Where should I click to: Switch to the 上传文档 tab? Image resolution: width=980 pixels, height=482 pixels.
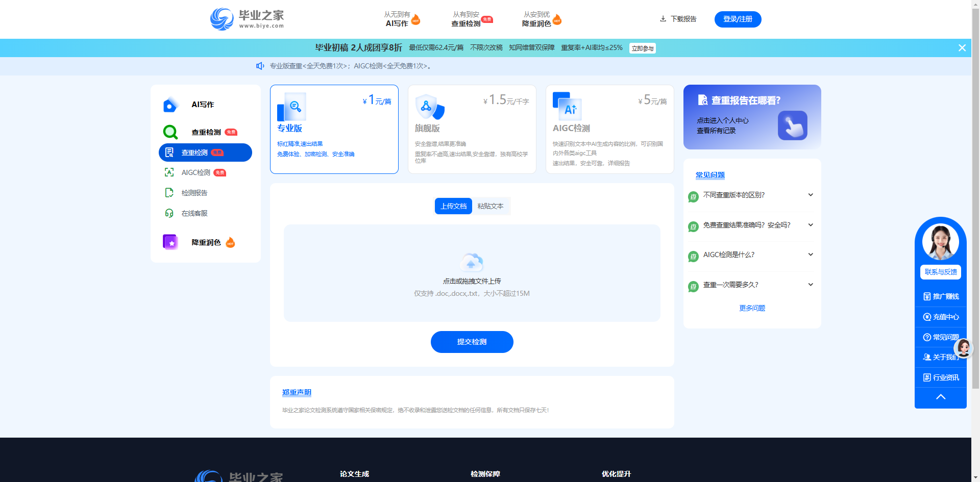click(x=453, y=206)
